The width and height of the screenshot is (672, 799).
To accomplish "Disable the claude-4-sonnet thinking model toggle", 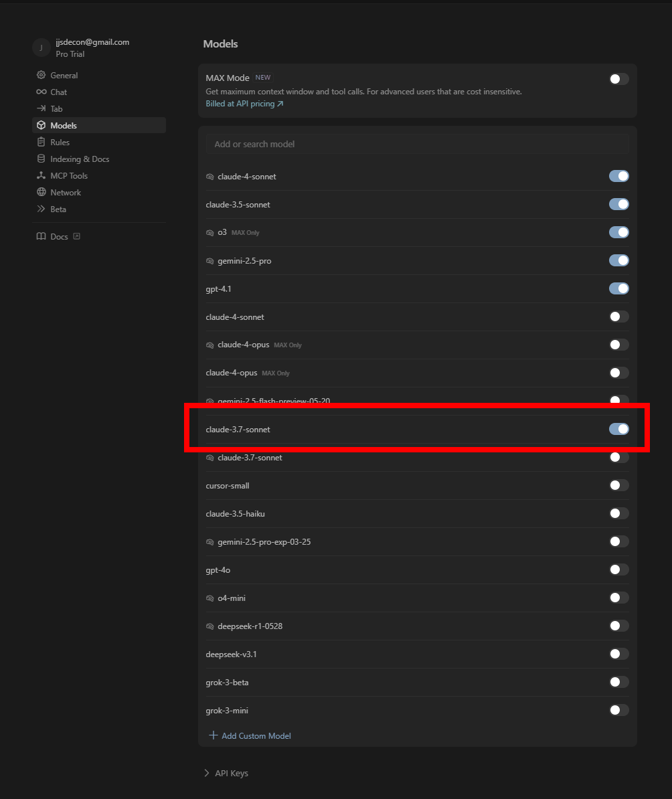I will [619, 176].
